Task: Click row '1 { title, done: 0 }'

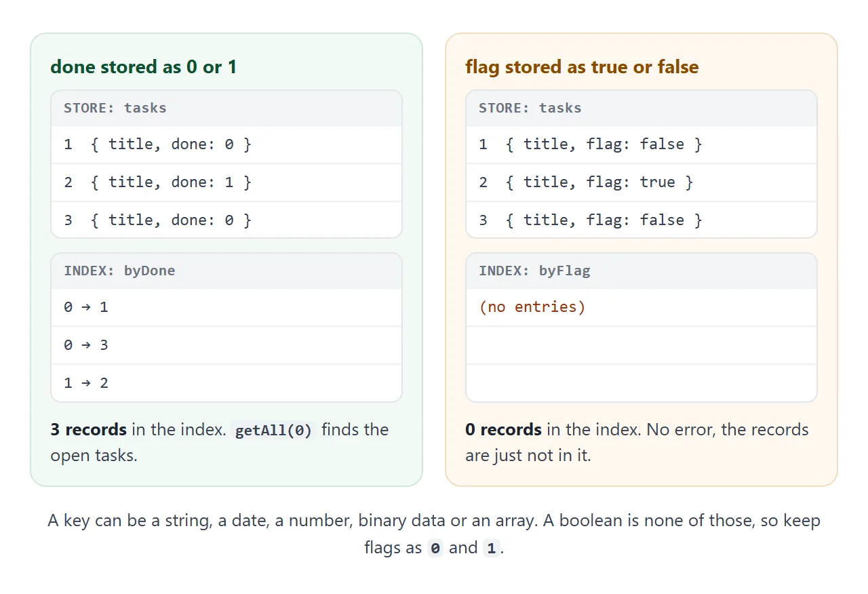Action: coord(226,144)
